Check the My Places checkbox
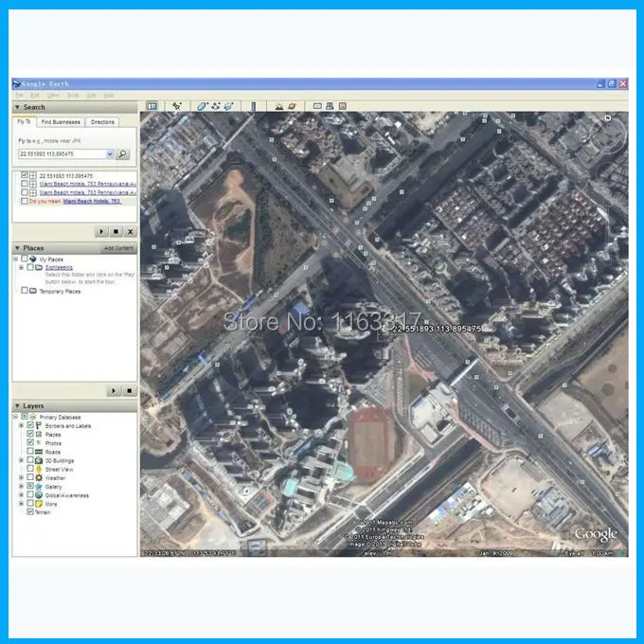This screenshot has width=644, height=644. [25, 259]
